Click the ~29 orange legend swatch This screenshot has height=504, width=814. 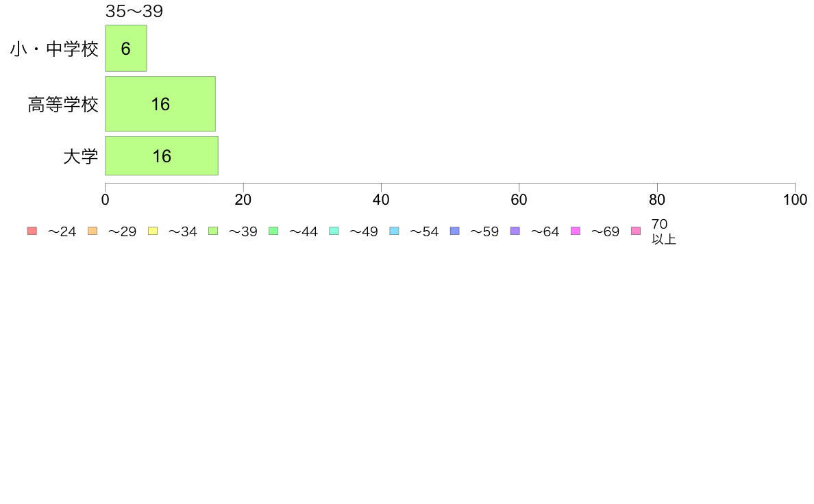click(92, 231)
